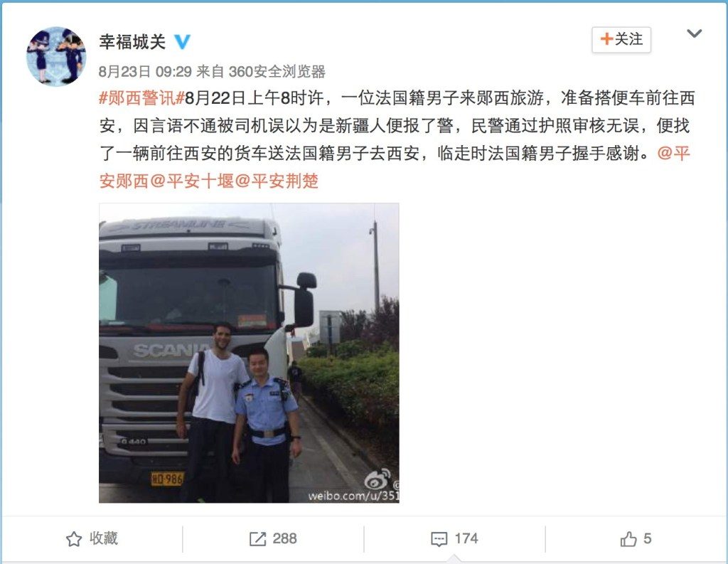
Task: Click the thumbs-up like icon
Action: pos(628,539)
